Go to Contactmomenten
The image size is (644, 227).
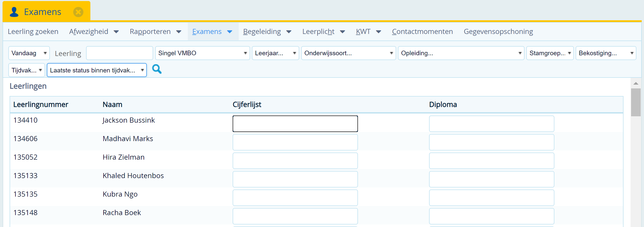[422, 31]
